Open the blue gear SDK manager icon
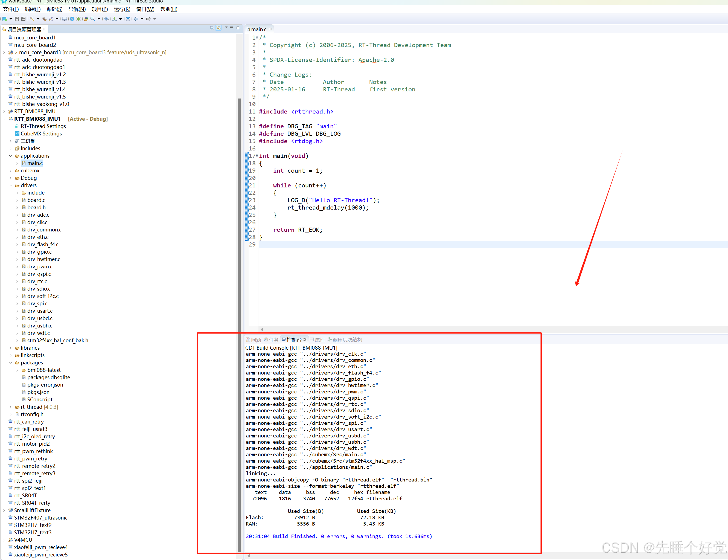 72,19
